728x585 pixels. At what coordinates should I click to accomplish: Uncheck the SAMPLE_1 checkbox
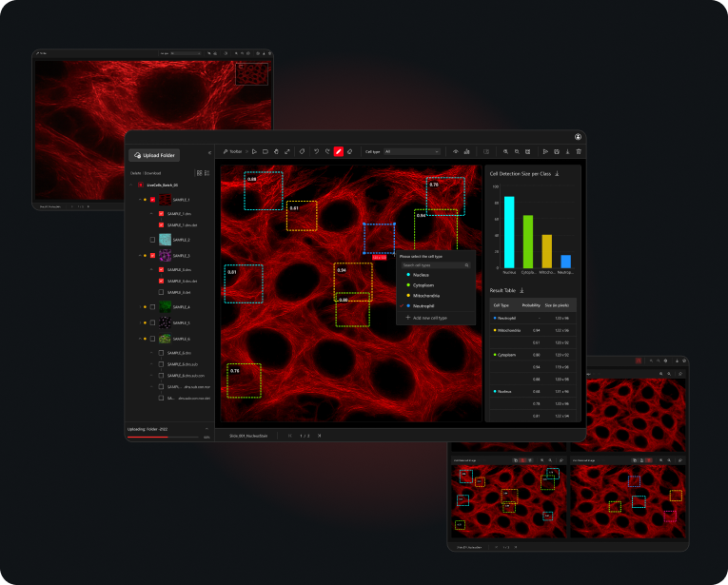coord(153,200)
